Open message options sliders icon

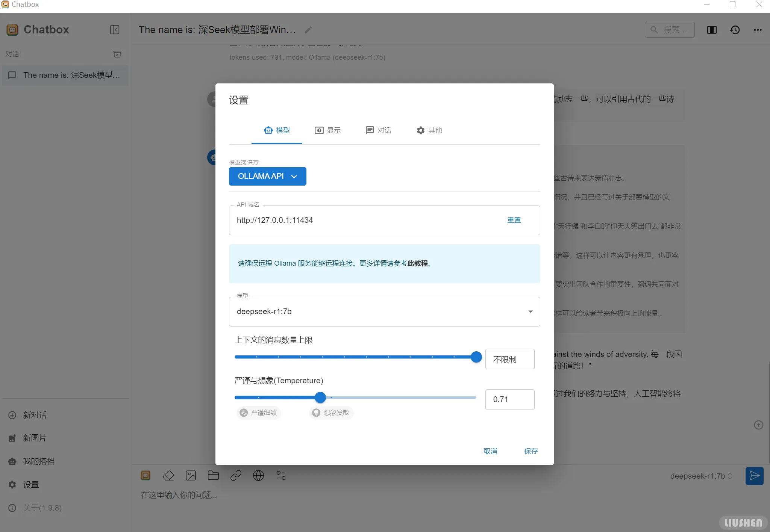281,475
